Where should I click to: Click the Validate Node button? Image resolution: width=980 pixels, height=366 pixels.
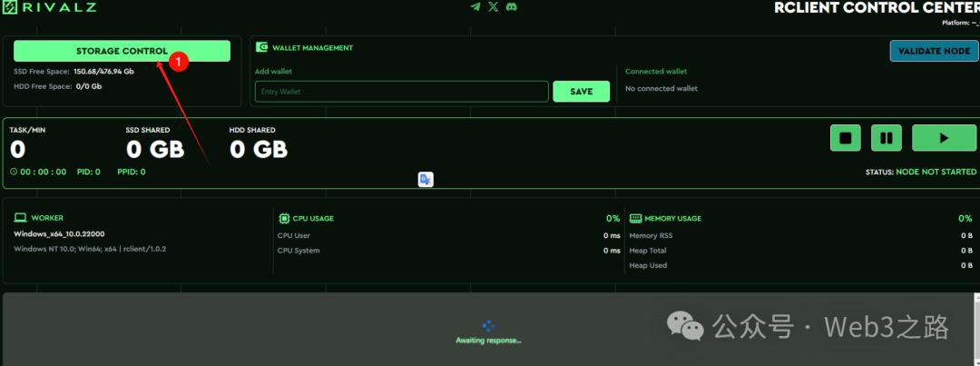pyautogui.click(x=934, y=51)
